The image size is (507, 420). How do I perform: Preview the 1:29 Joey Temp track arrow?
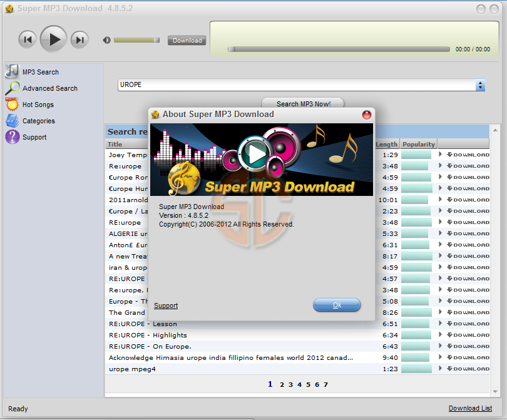[x=440, y=154]
